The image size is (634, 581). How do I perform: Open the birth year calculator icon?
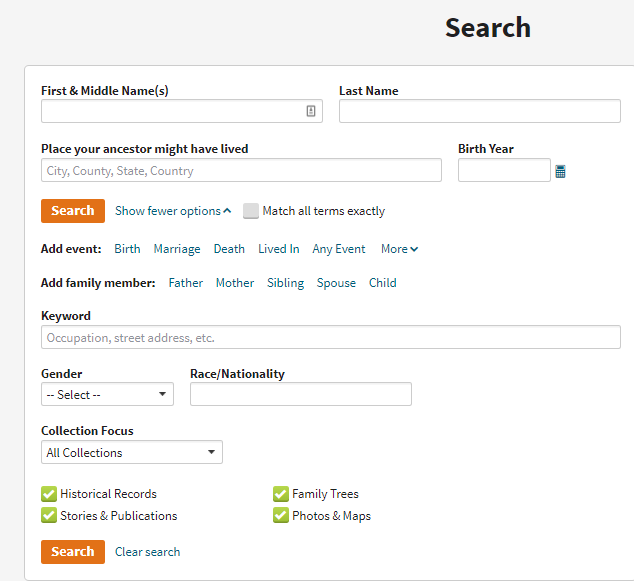point(560,172)
